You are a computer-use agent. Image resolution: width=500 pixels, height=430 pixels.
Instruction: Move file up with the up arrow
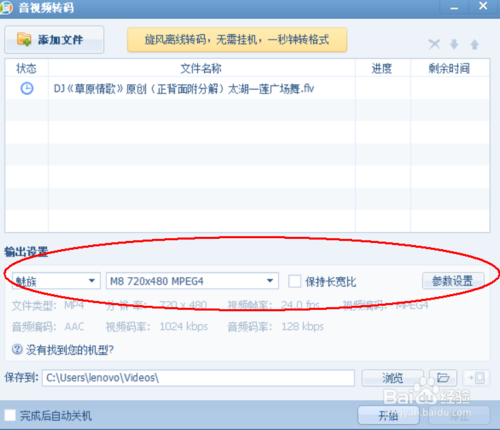pos(474,44)
